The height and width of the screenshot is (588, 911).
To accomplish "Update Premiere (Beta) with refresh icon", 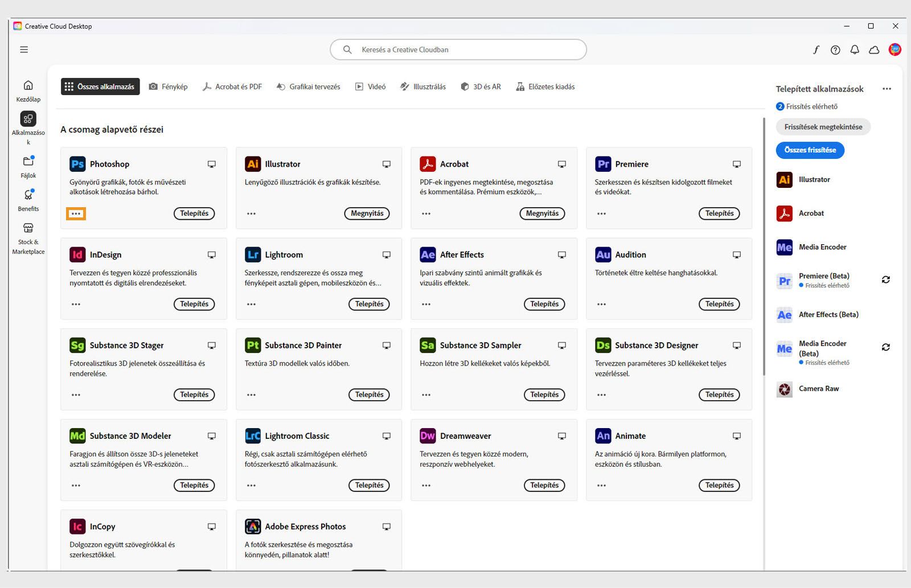I will pos(886,279).
